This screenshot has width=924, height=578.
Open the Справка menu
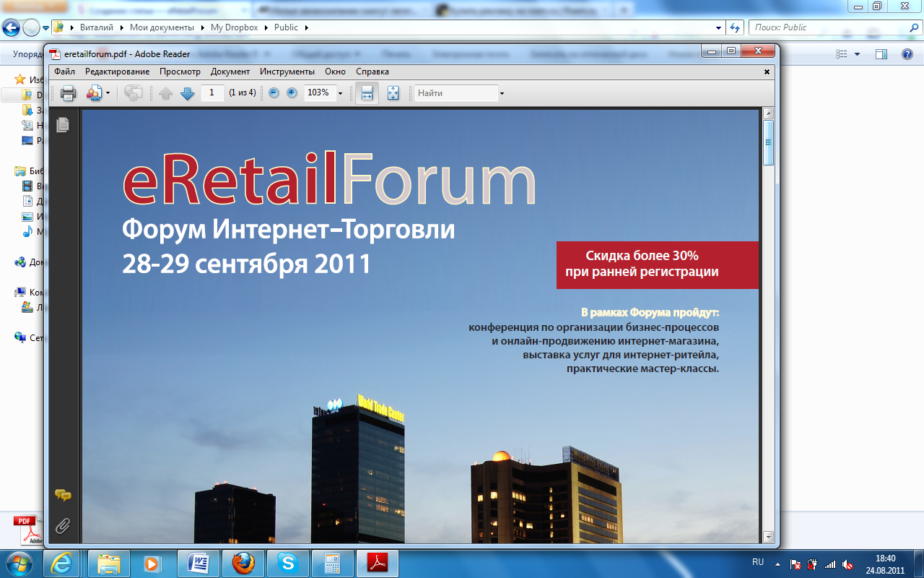[x=372, y=72]
